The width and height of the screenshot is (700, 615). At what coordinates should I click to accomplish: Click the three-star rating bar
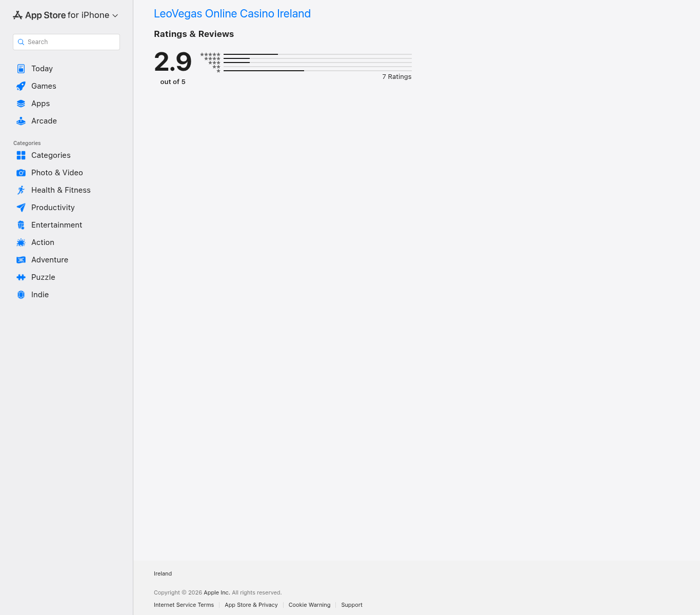(x=317, y=63)
